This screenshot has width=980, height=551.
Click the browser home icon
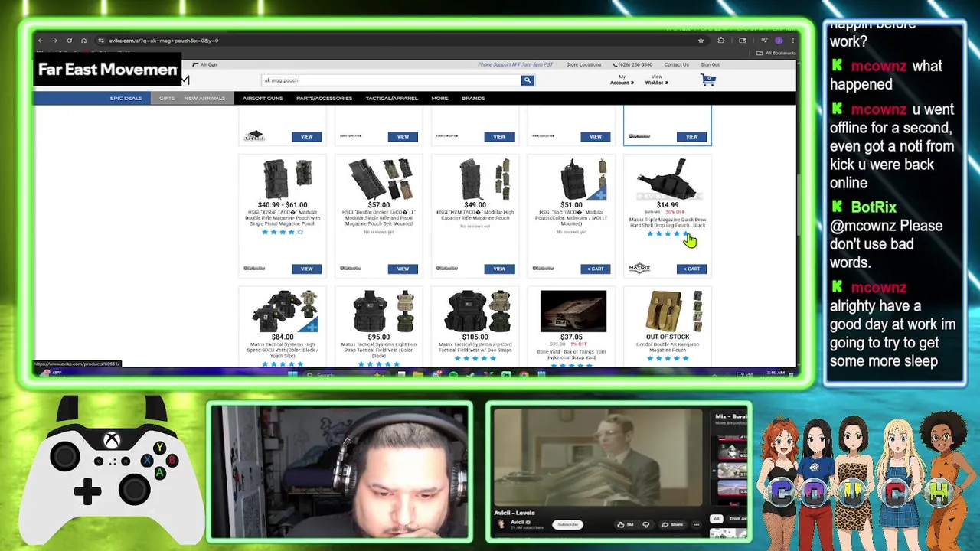click(x=83, y=41)
